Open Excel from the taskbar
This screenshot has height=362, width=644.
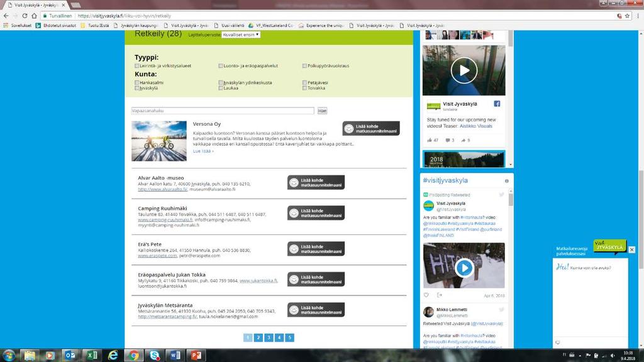[92, 355]
